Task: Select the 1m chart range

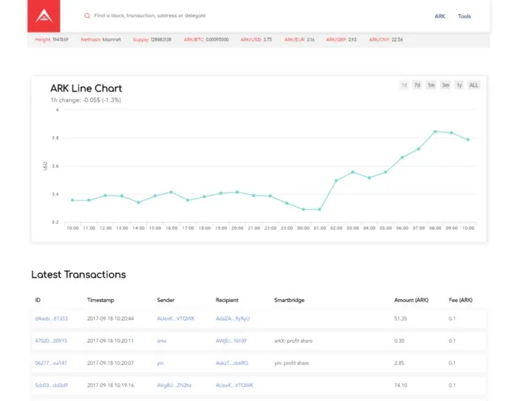Action: click(x=431, y=85)
